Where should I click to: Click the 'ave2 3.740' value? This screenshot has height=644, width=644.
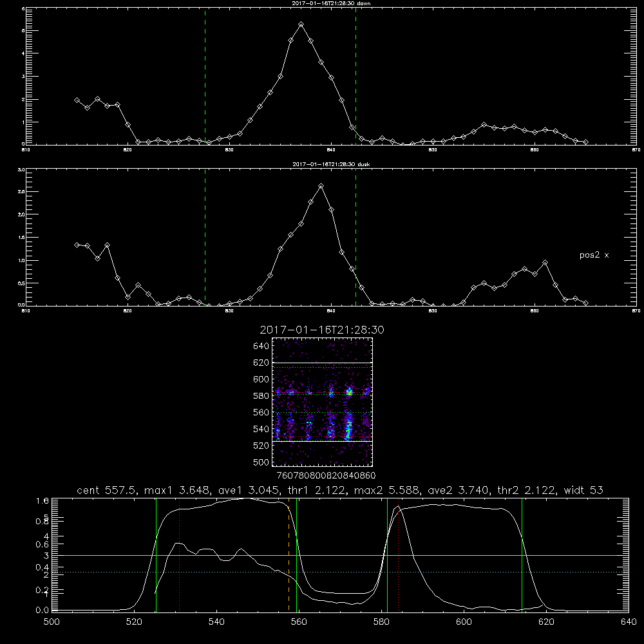459,490
